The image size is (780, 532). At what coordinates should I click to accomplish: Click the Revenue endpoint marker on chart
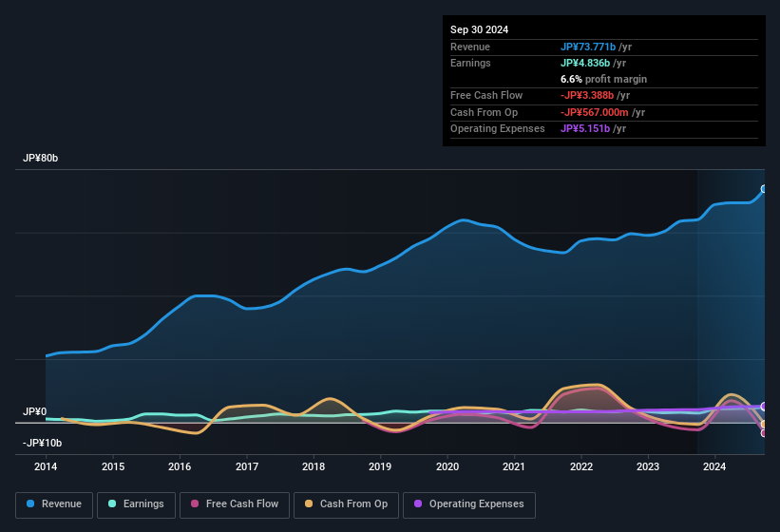[764, 189]
